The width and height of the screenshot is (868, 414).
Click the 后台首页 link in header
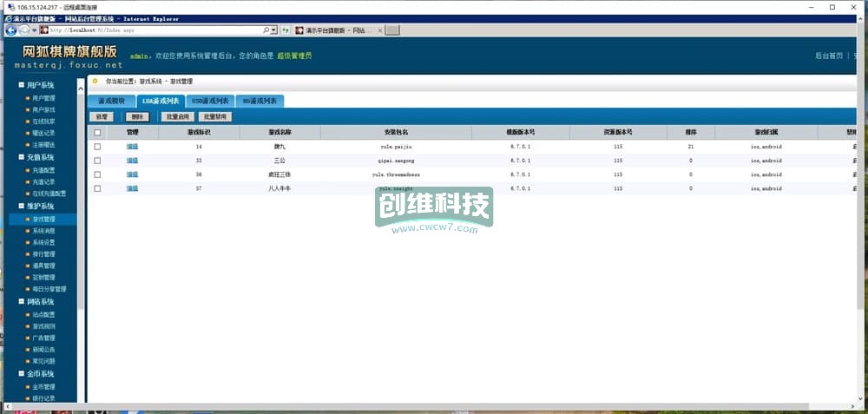pos(829,56)
